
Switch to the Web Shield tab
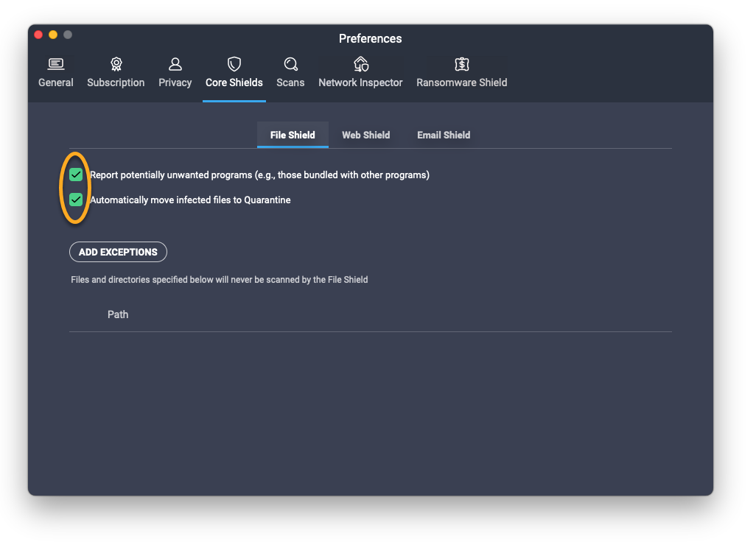tap(365, 135)
